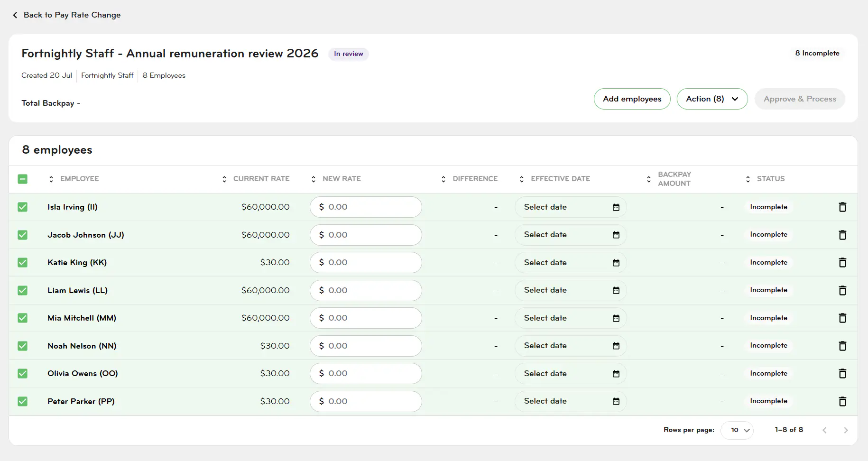The height and width of the screenshot is (461, 868).
Task: Select date for Peter Parker
Action: pos(571,401)
